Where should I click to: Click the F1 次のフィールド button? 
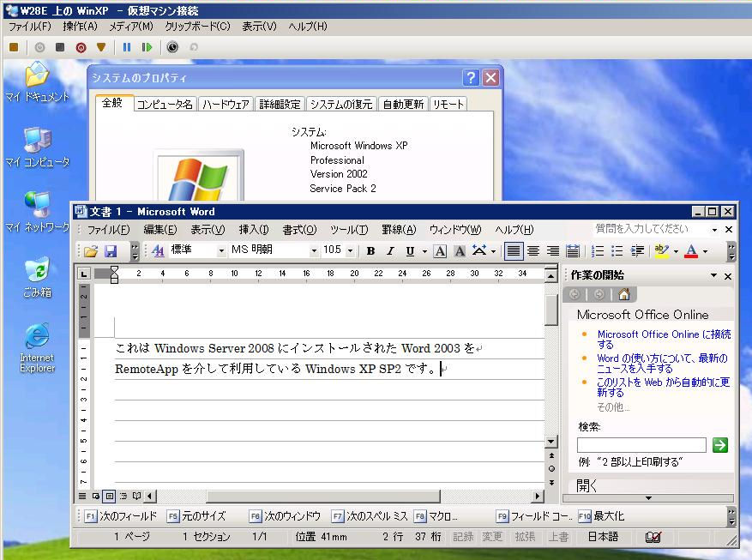(x=121, y=516)
